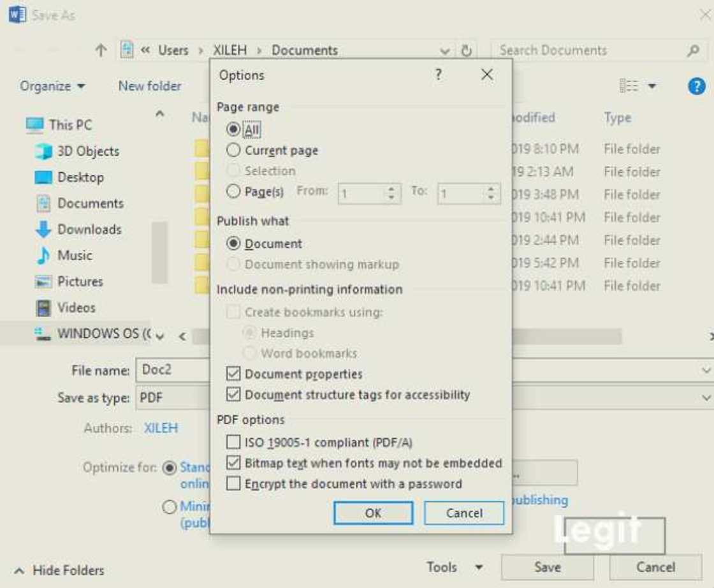Viewport: 714px width, 588px height.
Task: Enable ISO 19005-1 compliant (PDF/A) checkbox
Action: 234,442
